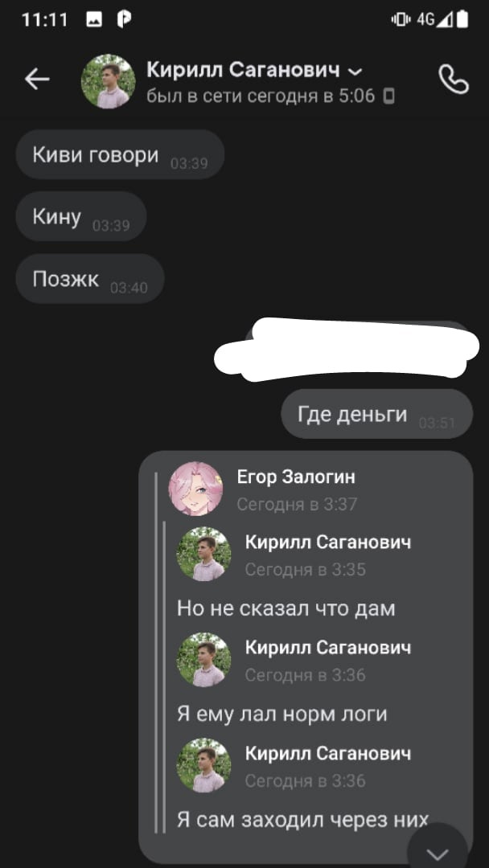Tap the back arrow icon
This screenshot has width=489, height=868.
click(x=36, y=80)
